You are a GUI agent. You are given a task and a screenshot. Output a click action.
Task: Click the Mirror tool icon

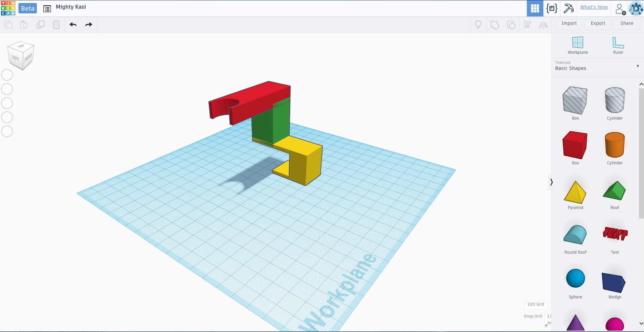(543, 25)
